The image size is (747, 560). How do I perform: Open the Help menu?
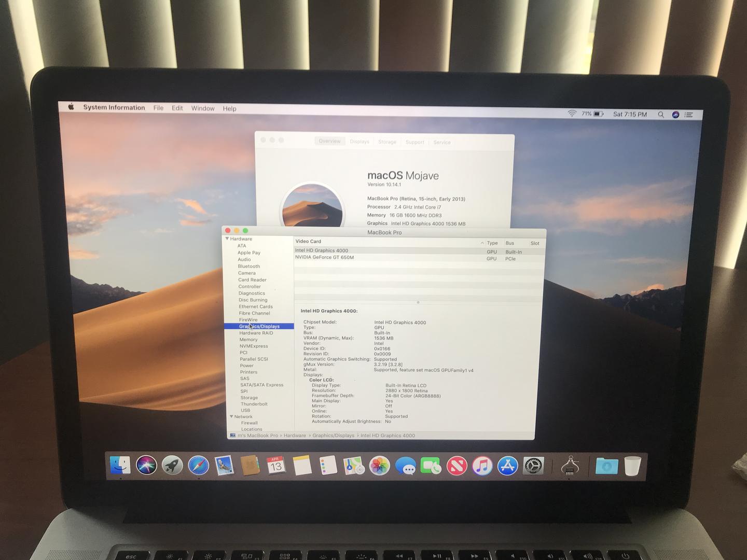click(229, 108)
